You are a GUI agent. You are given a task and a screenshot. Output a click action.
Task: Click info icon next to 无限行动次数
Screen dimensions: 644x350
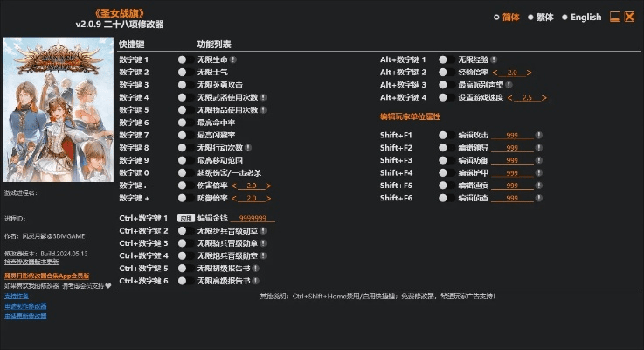[250, 148]
